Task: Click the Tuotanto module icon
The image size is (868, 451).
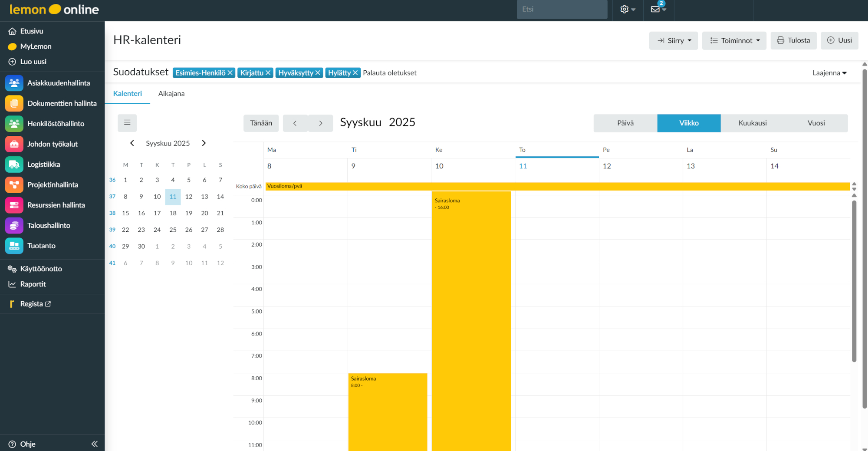Action: [14, 246]
